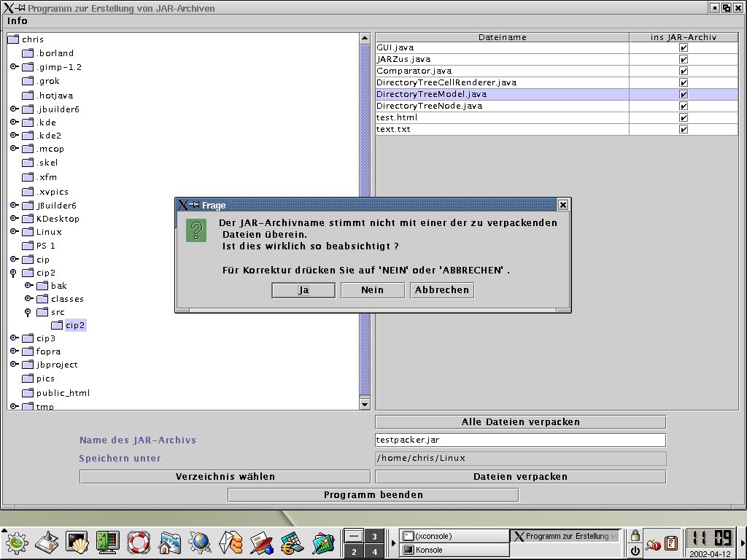Click the question mark icon in Frage dialog

(x=196, y=230)
